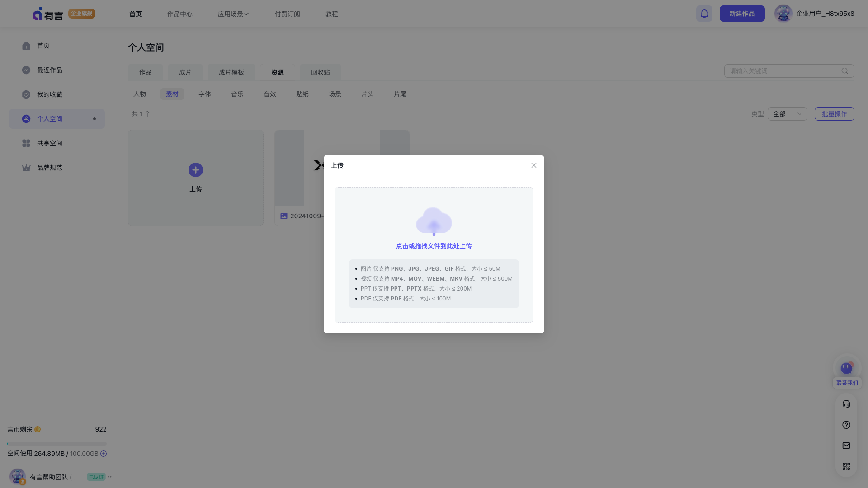
Task: Switch to the 作品 tab
Action: (x=146, y=72)
